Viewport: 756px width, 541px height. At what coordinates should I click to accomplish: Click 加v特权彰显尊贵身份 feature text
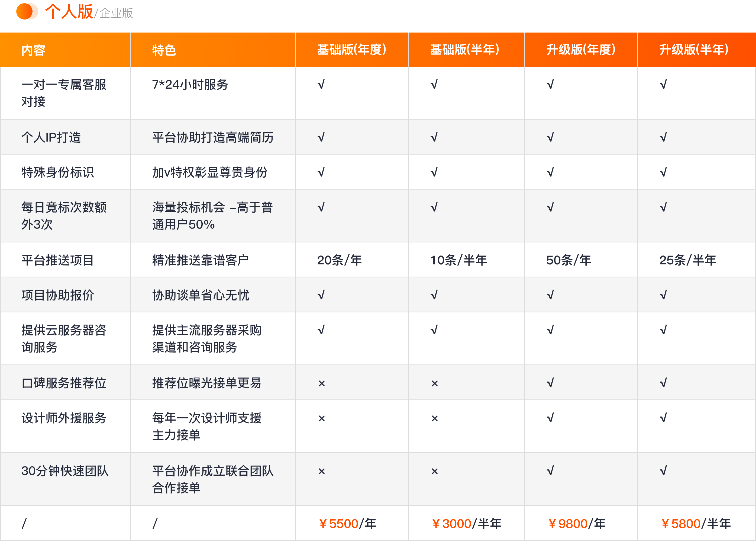pos(210,172)
